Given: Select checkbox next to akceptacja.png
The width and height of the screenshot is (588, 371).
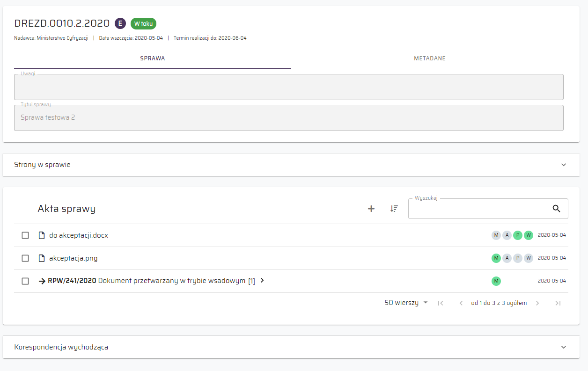Looking at the screenshot, I should coord(25,258).
